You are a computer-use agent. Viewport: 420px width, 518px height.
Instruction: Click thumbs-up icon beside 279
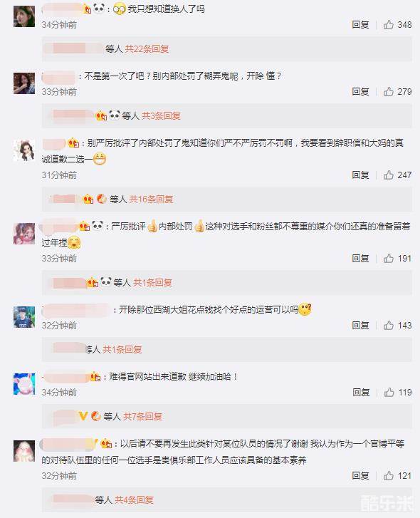point(389,91)
